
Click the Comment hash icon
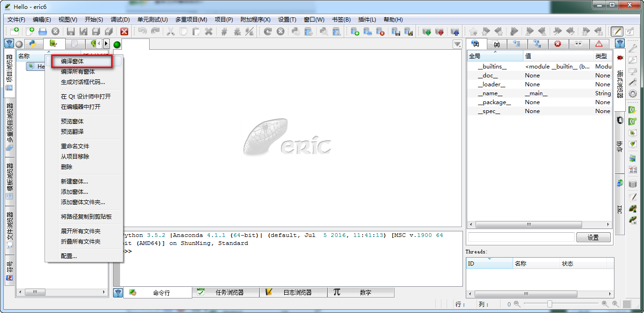click(225, 31)
